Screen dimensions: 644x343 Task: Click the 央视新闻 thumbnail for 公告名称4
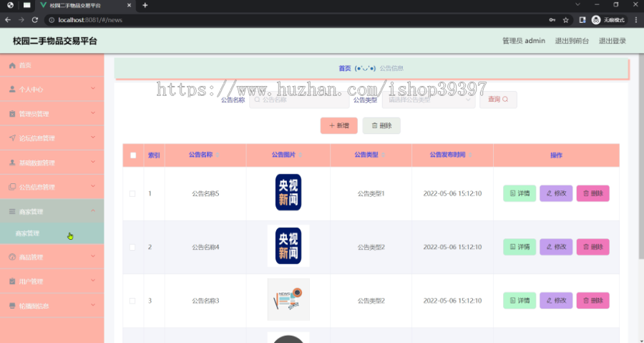click(x=288, y=246)
